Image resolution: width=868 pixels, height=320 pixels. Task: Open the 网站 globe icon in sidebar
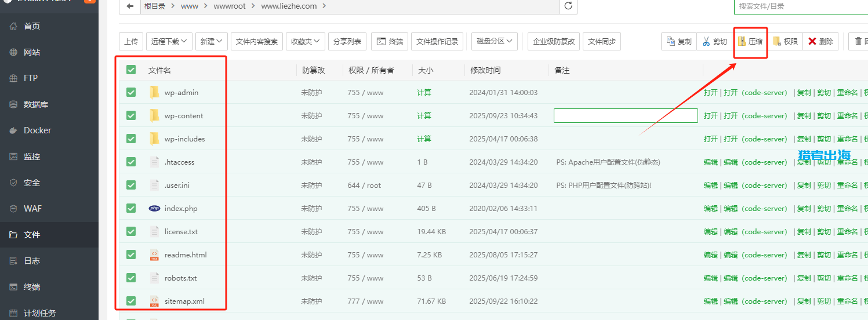[x=14, y=52]
